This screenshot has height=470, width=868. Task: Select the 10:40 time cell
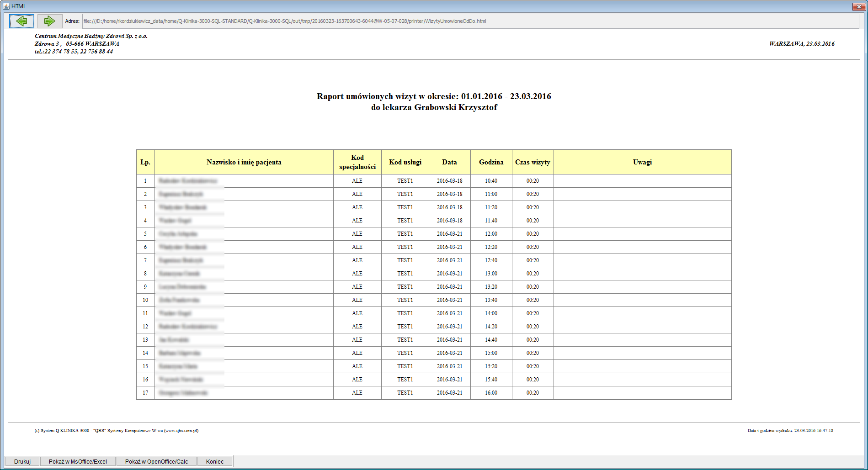(491, 181)
